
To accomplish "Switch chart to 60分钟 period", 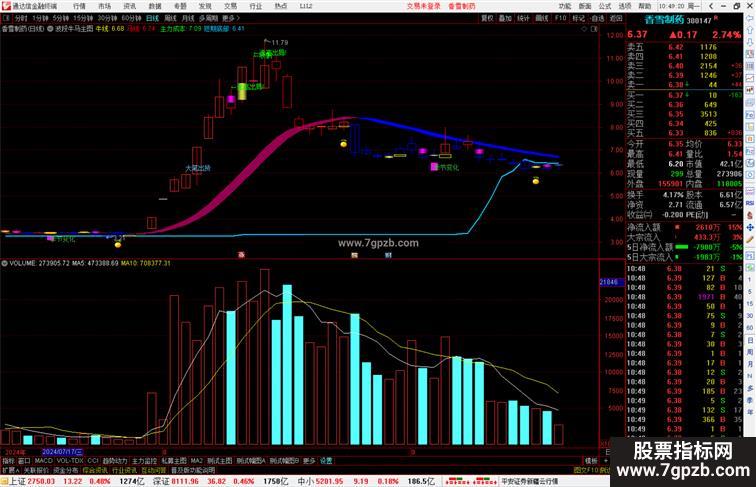I will pos(131,18).
